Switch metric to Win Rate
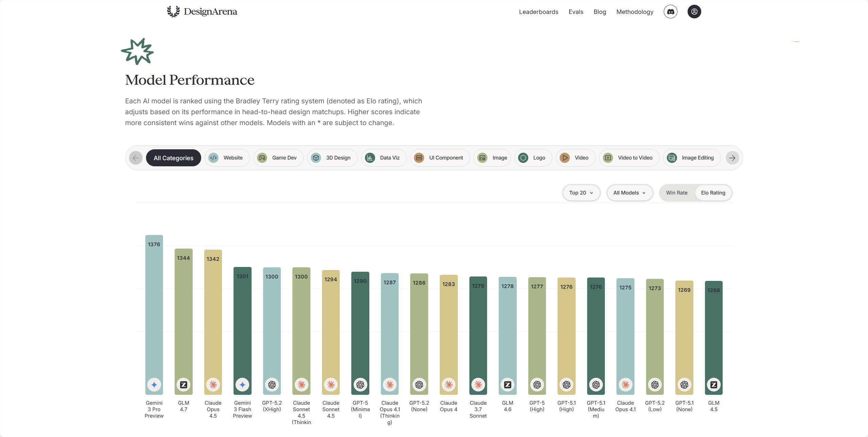 click(677, 193)
